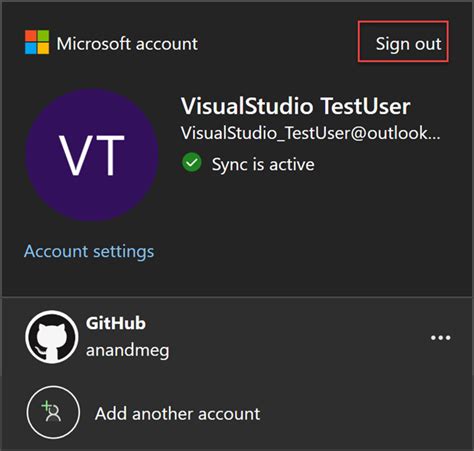474x451 pixels.
Task: Click the word account in Add another account
Action: (229, 414)
